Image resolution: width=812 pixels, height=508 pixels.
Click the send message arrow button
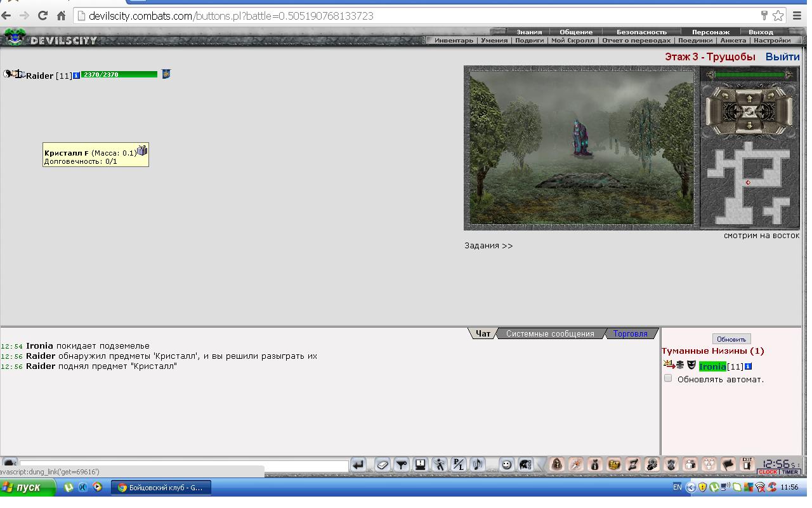pos(358,465)
